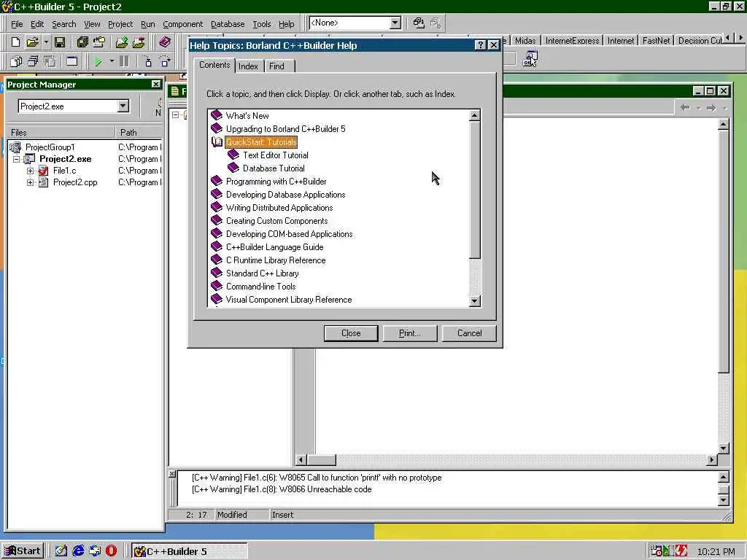Click the View Form toolbar icon
747x560 pixels.
(33, 61)
